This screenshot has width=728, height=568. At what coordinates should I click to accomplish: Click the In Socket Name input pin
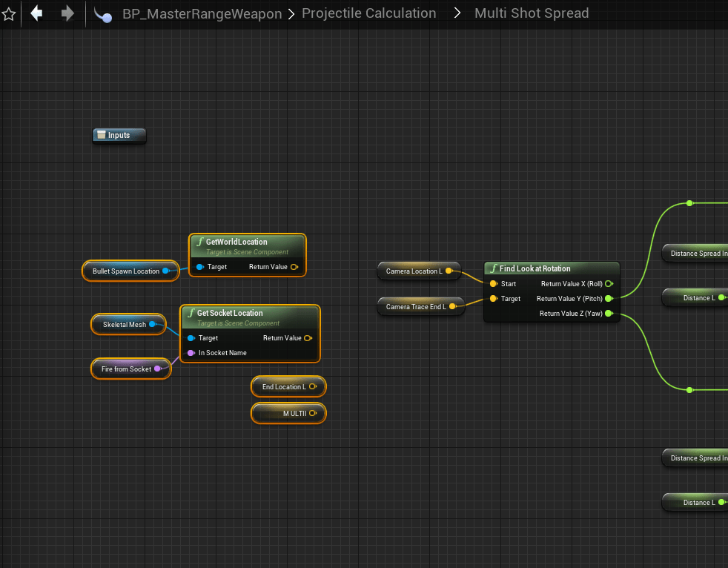click(x=191, y=353)
